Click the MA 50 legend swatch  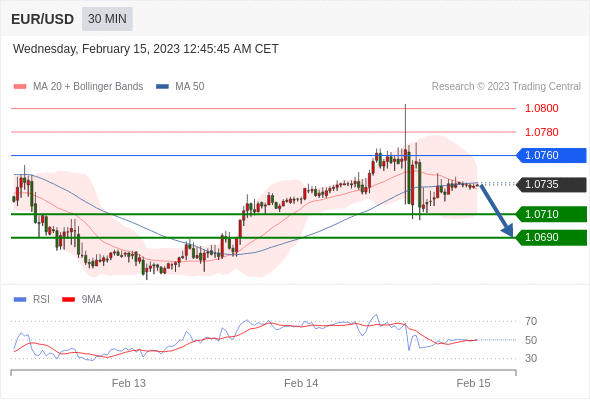pyautogui.click(x=162, y=87)
